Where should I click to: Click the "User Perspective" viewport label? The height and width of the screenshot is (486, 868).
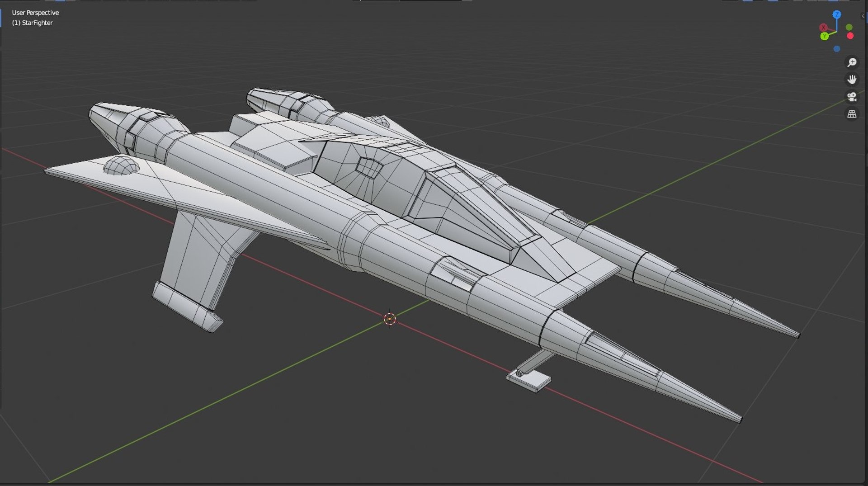coord(35,13)
